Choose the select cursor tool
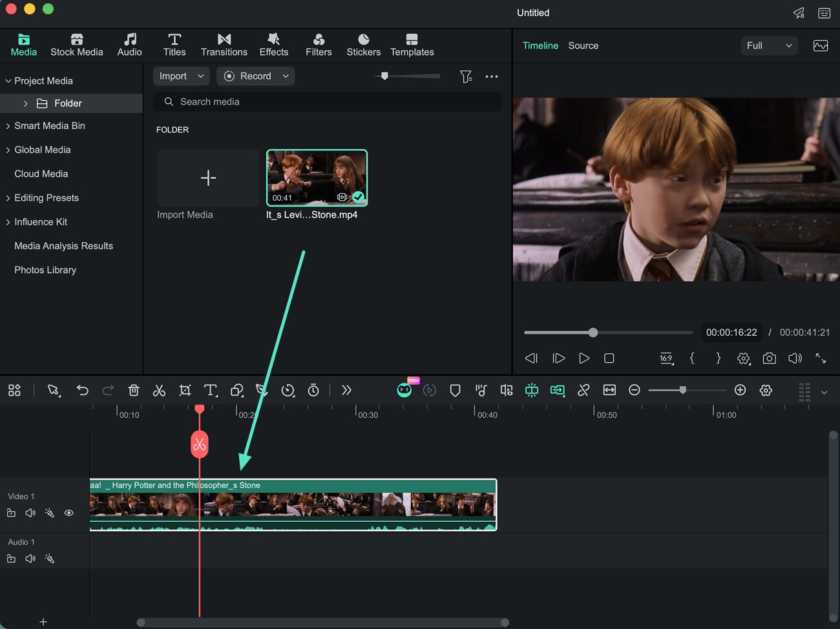840x629 pixels. (54, 390)
